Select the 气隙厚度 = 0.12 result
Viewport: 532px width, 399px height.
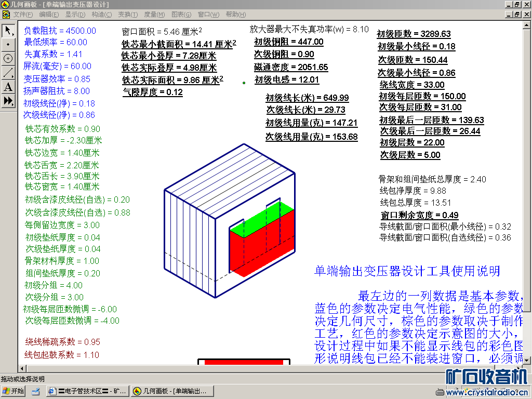click(153, 92)
